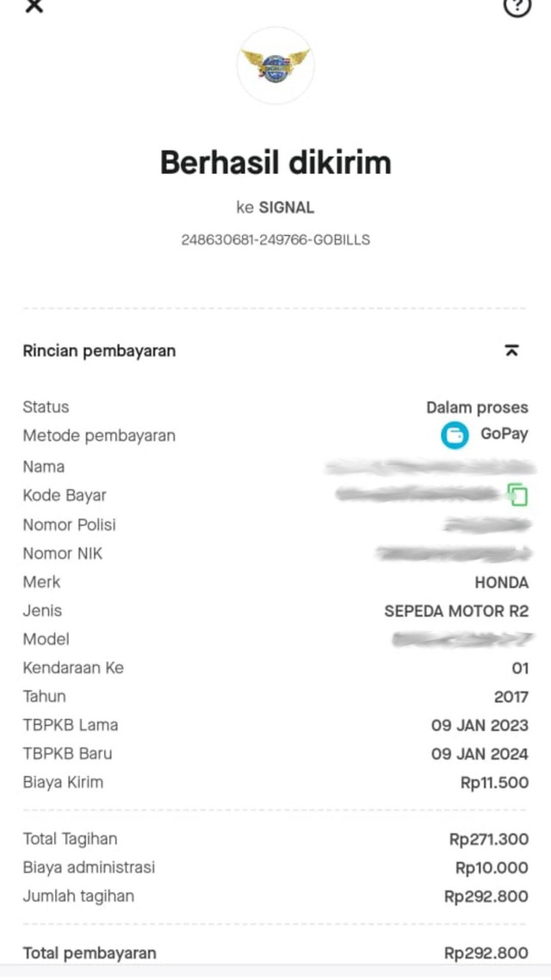Screen dimensions: 551x980
Task: Tap the Berhasil dikirim heading
Action: (x=275, y=162)
